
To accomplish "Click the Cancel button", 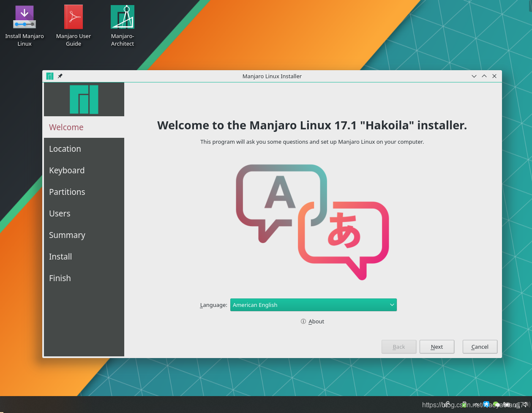I will tap(480, 347).
